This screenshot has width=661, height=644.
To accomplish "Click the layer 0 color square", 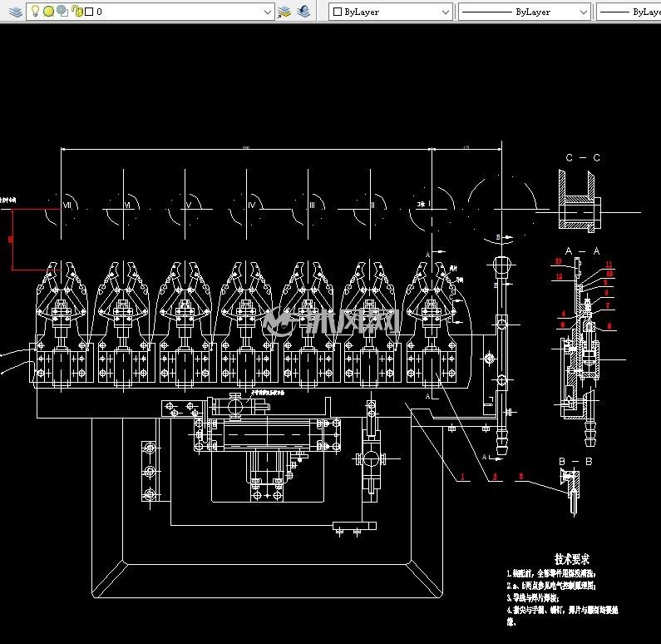I will pyautogui.click(x=89, y=12).
